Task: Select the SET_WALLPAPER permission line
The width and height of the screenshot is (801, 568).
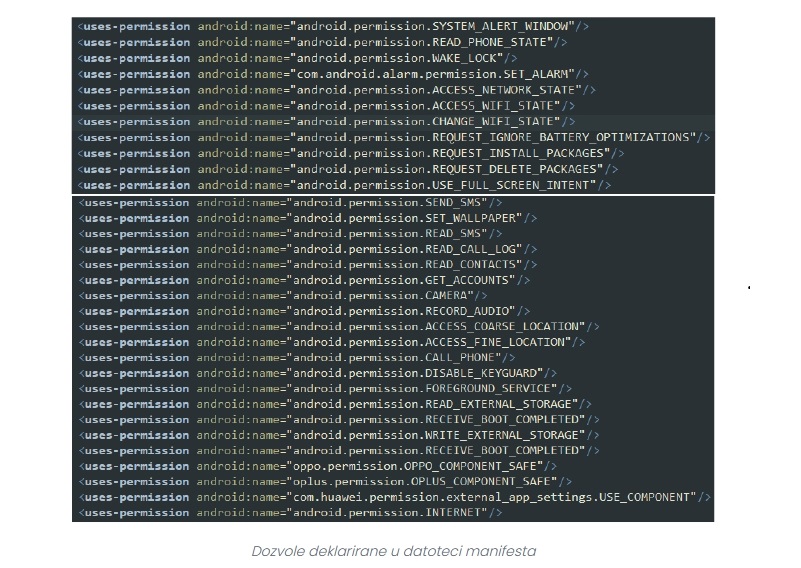Action: click(308, 218)
